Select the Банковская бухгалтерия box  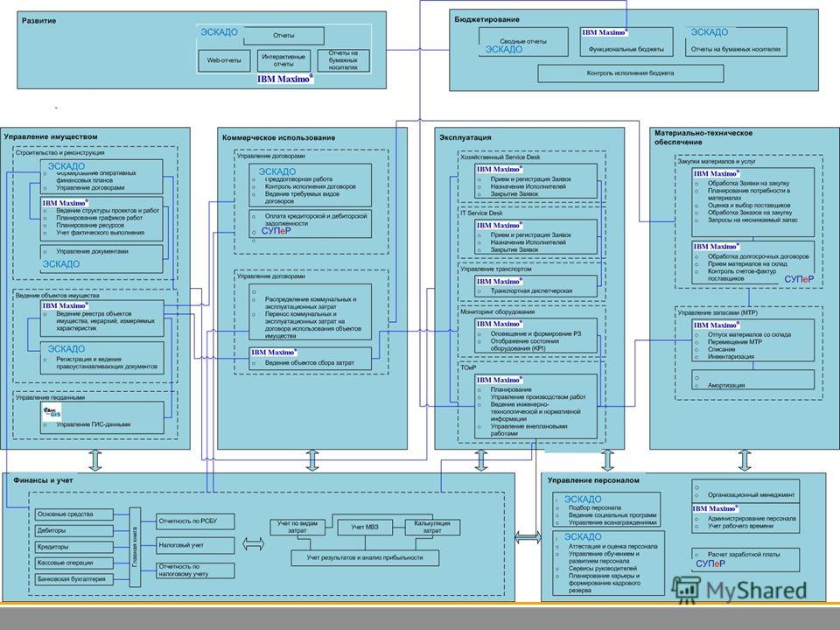coord(74,579)
